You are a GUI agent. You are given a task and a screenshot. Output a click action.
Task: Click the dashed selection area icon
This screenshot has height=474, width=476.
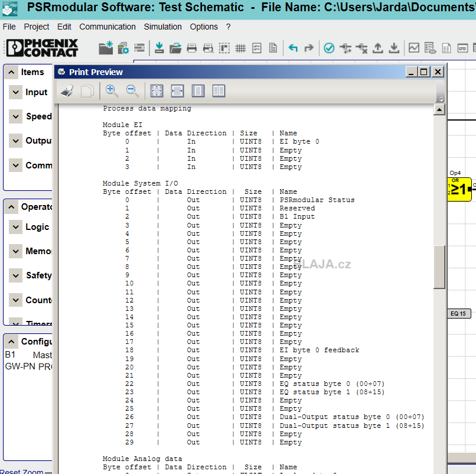[224, 48]
